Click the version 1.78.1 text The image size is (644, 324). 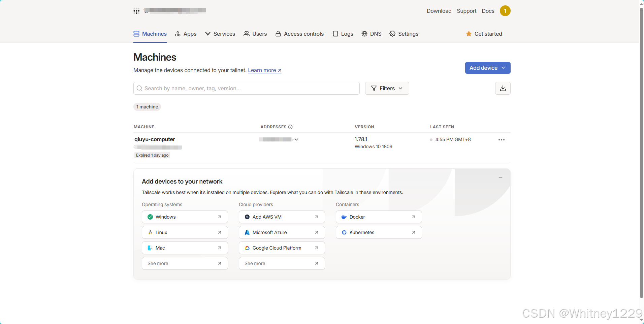(x=361, y=139)
